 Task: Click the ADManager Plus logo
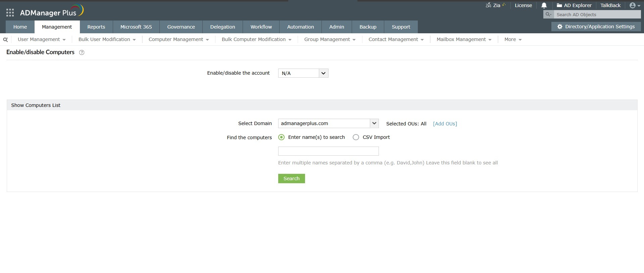pos(52,11)
